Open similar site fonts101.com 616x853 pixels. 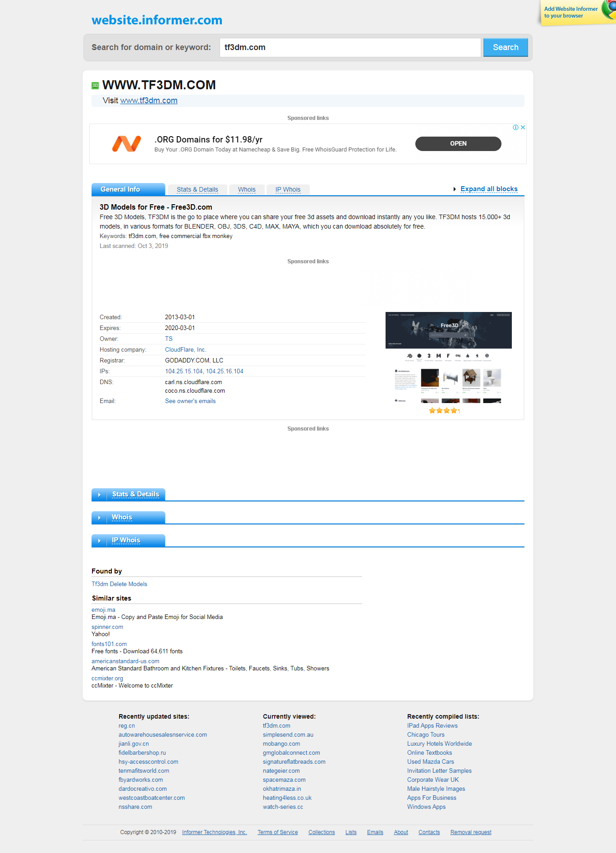pyautogui.click(x=109, y=644)
